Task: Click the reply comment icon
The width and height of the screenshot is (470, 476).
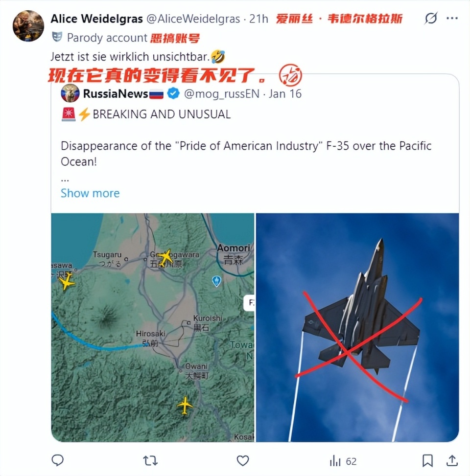Action: 57,460
